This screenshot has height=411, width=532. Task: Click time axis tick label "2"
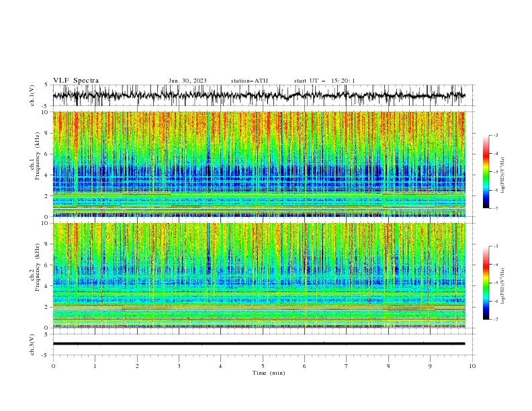137,366
